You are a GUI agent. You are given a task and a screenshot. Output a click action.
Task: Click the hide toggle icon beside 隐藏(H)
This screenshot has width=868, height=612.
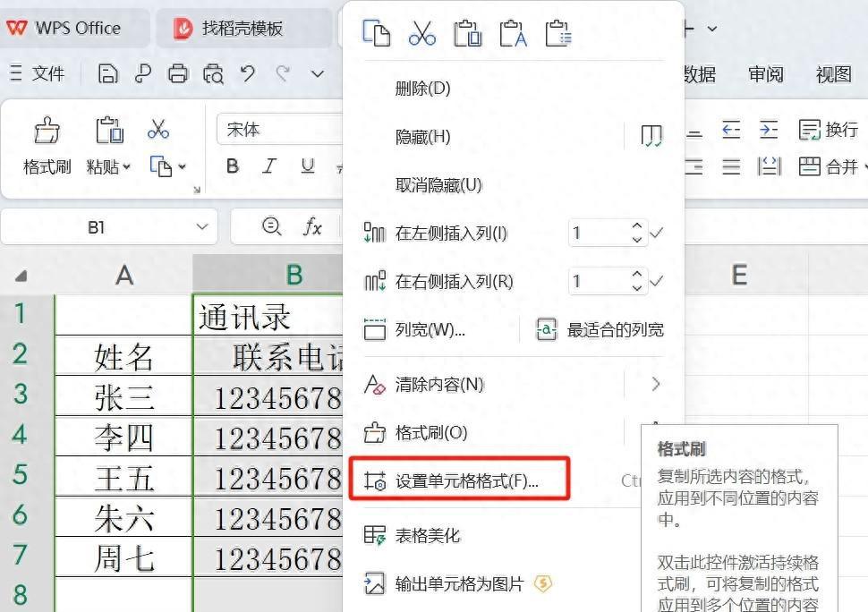point(651,136)
